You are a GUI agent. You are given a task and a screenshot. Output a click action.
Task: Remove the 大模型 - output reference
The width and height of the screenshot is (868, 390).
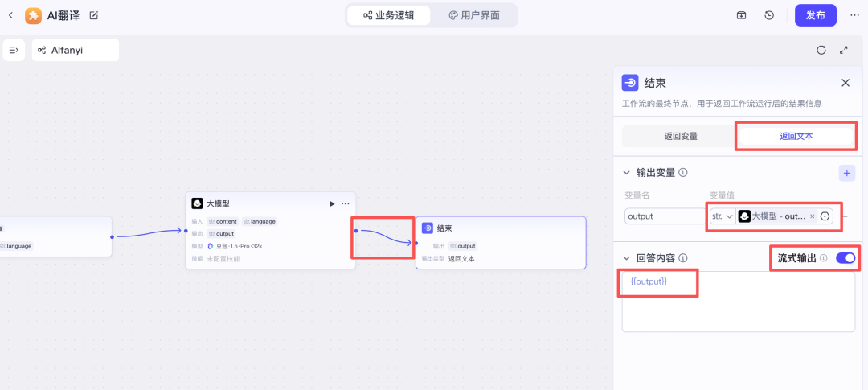coord(812,216)
